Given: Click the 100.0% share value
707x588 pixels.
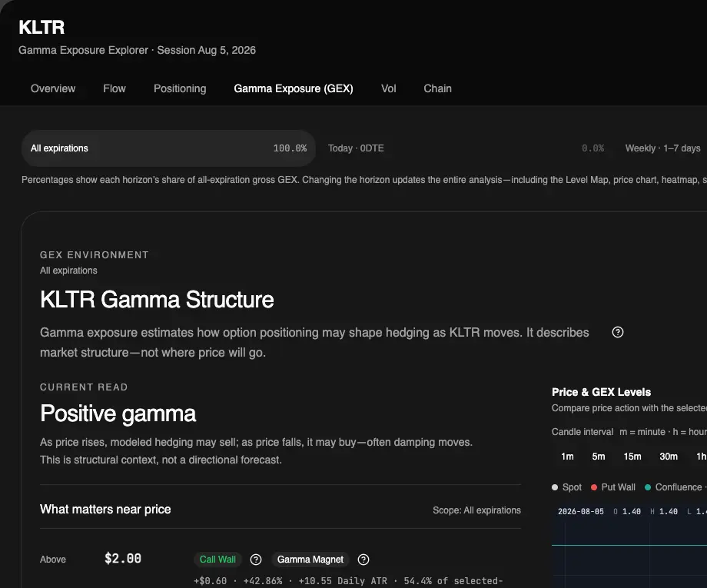Looking at the screenshot, I should (x=290, y=148).
